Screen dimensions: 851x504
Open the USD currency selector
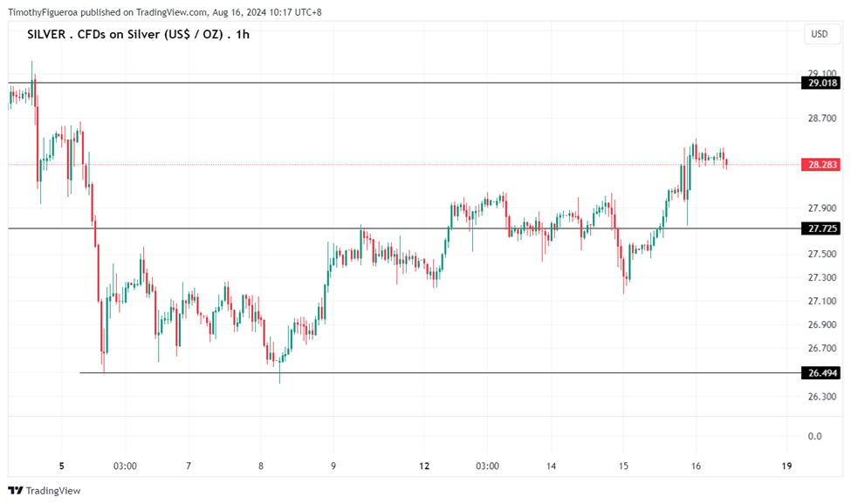coord(819,34)
